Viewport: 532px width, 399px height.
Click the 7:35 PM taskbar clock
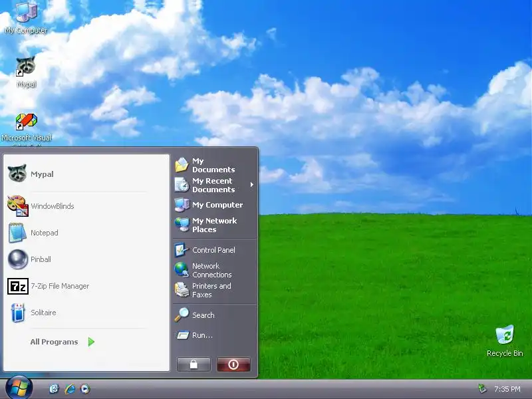tap(507, 389)
